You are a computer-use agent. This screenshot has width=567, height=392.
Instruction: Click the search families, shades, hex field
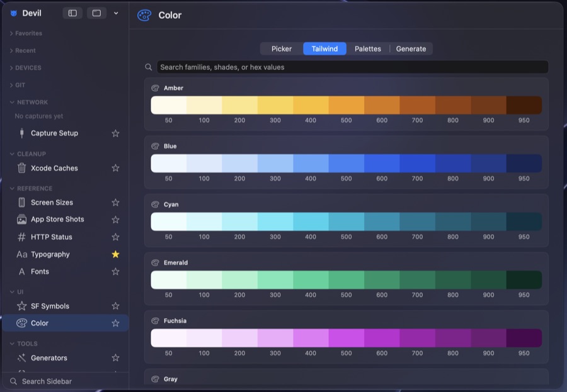point(353,67)
